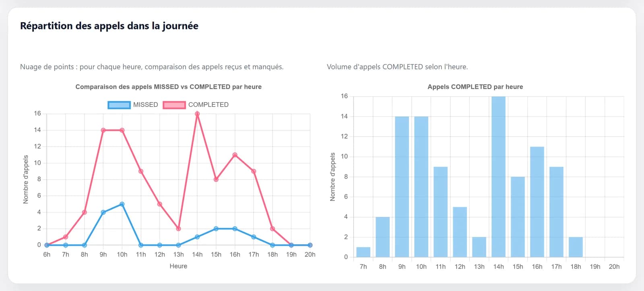Select the 10h bar in the bar chart
This screenshot has width=644, height=291.
pos(421,187)
